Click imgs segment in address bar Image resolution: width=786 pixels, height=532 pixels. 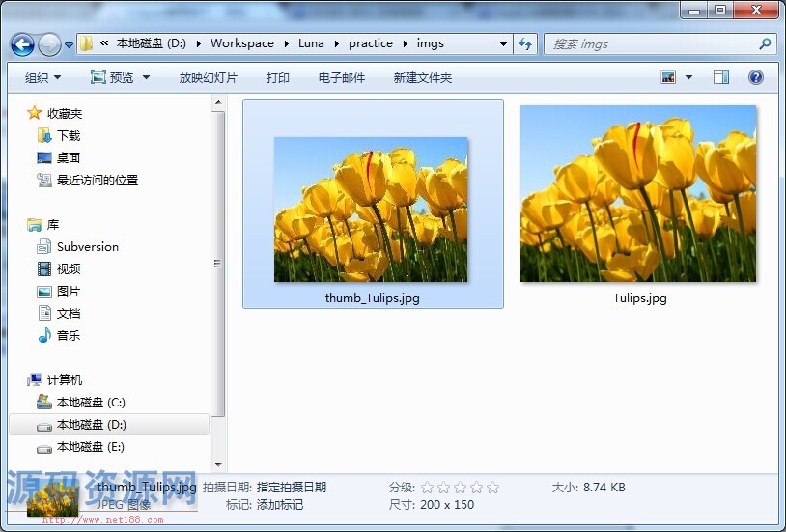[430, 43]
